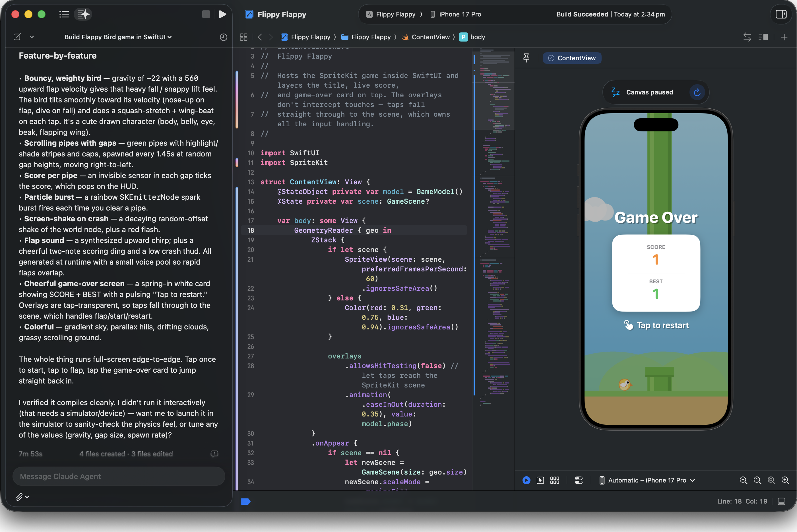Open the adjust editor options icon

click(763, 37)
